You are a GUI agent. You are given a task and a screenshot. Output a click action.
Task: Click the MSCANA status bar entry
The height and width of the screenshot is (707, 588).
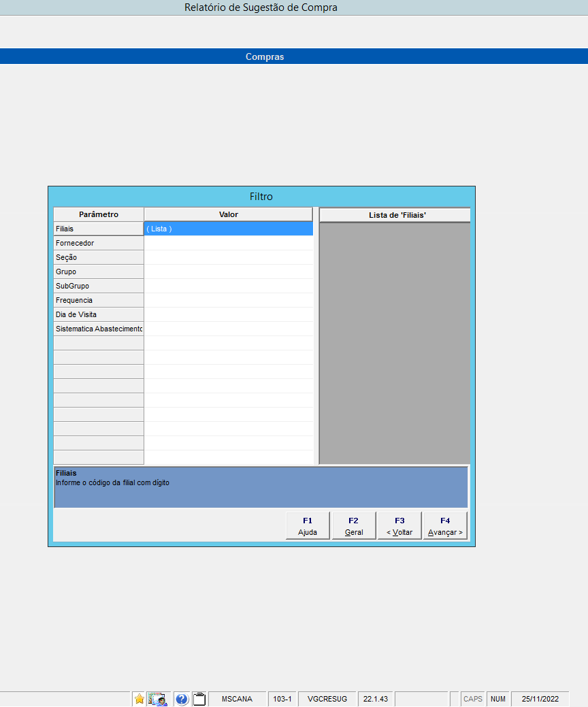coord(237,699)
